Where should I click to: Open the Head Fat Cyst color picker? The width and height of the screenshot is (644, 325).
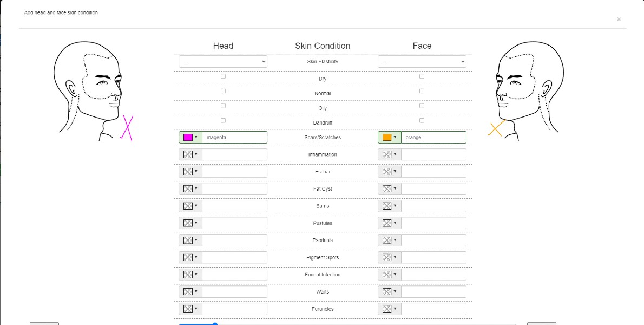pyautogui.click(x=190, y=189)
